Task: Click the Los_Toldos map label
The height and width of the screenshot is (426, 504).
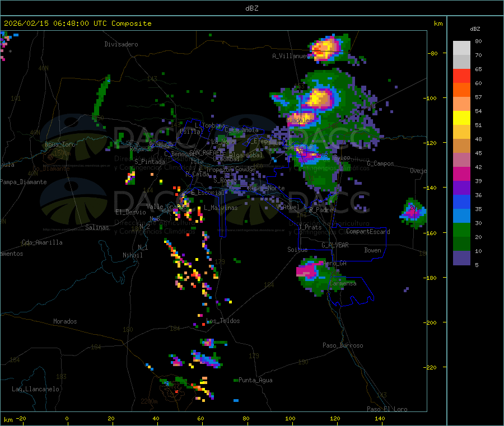Action: [223, 321]
